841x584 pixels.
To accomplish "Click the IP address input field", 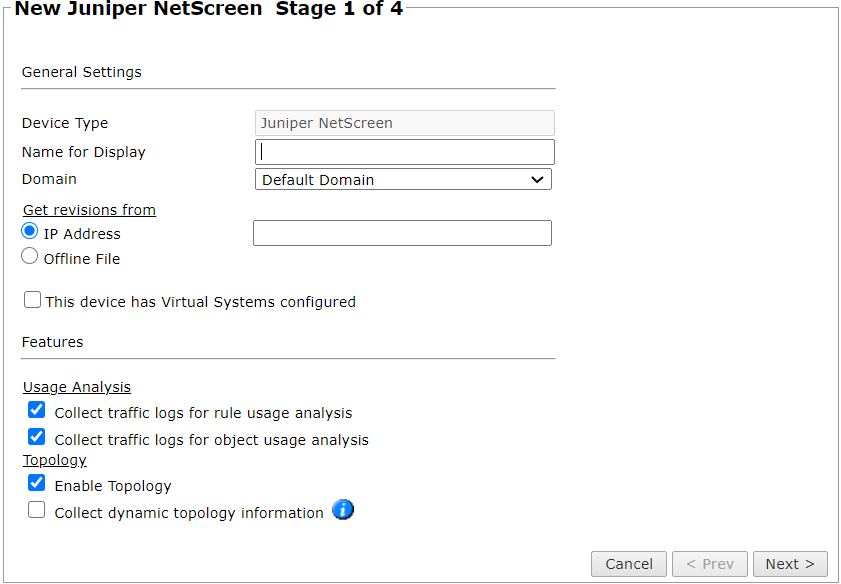I will [x=402, y=232].
